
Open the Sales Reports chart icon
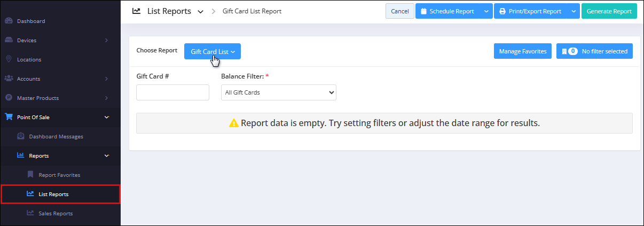point(30,213)
